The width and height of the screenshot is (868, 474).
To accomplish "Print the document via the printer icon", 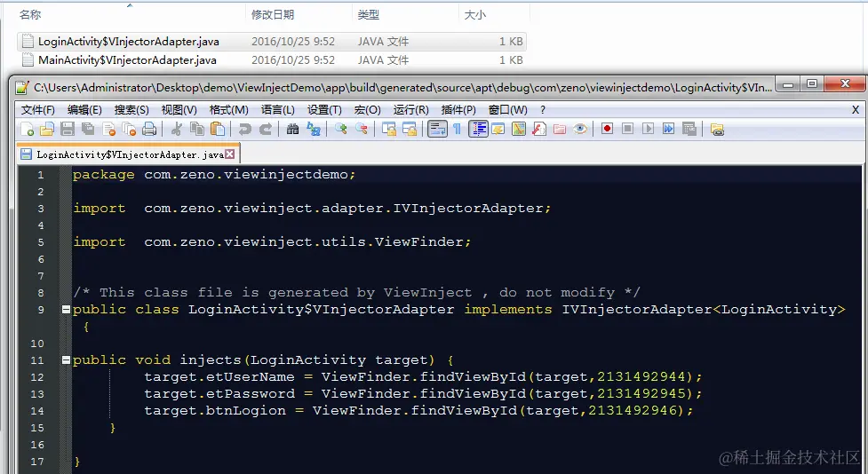I will (149, 130).
